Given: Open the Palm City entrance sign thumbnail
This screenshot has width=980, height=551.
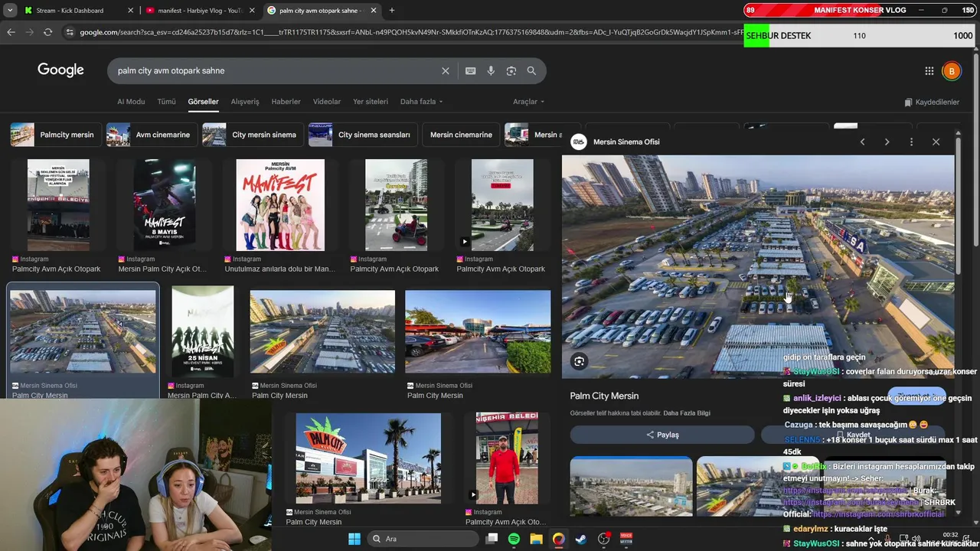Looking at the screenshot, I should pos(368,458).
